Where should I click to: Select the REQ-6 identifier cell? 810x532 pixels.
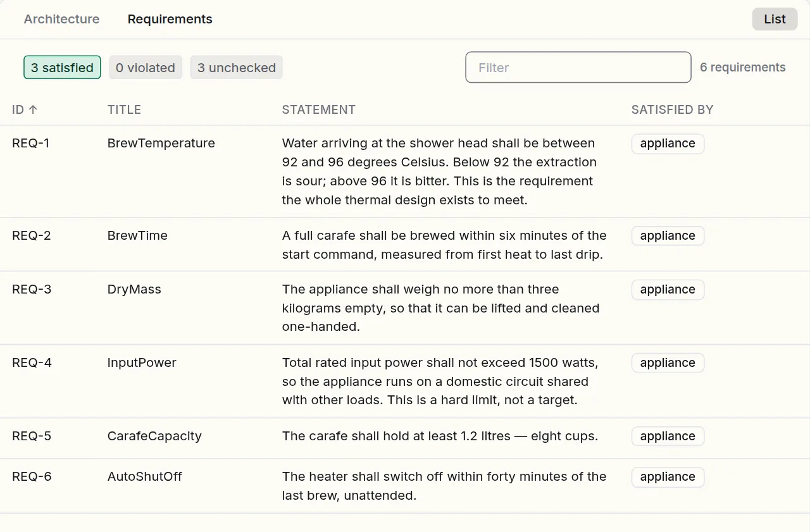(32, 476)
